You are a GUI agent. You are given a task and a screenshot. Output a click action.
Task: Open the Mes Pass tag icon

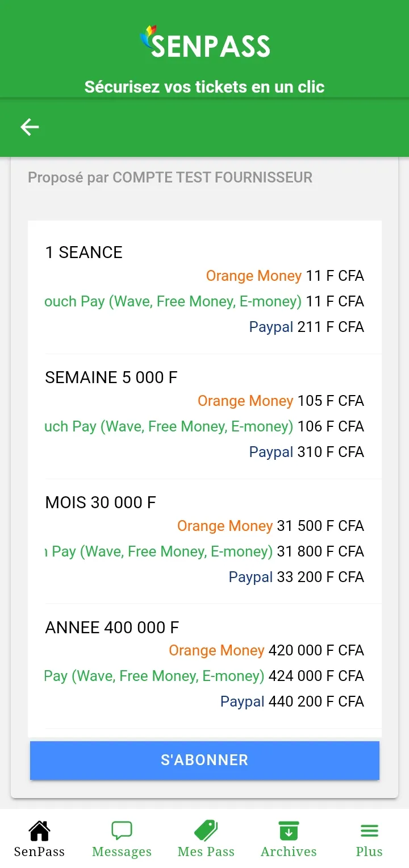(206, 831)
